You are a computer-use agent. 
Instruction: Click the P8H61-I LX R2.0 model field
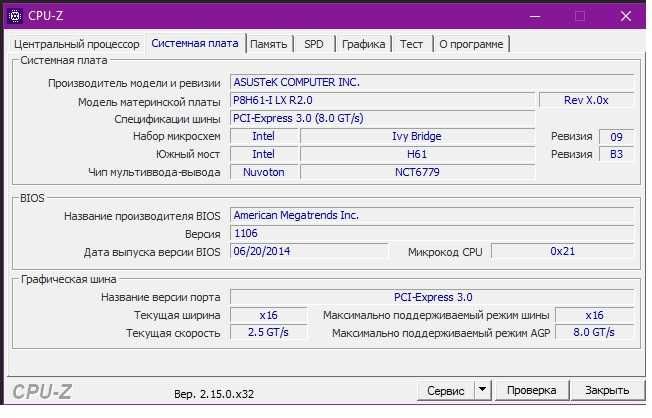(383, 100)
